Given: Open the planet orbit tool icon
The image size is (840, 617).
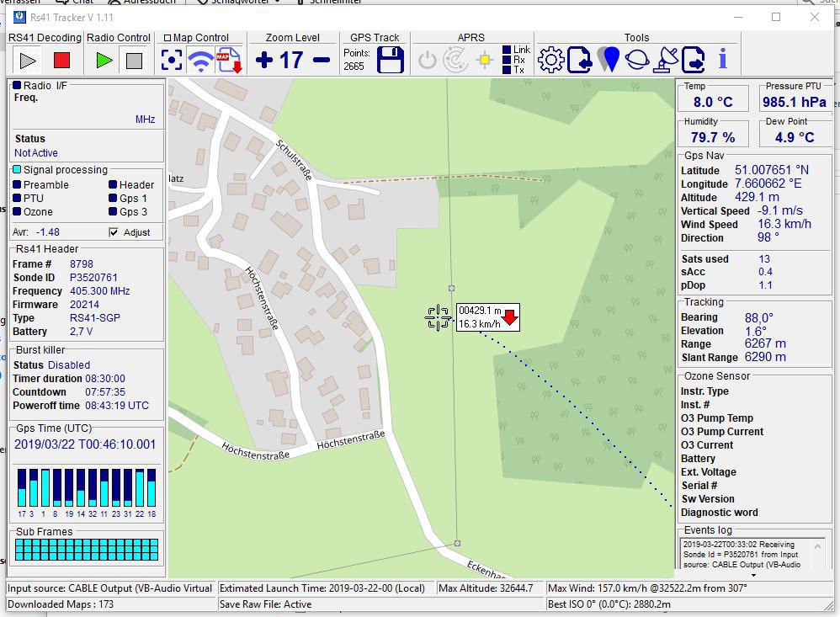Looking at the screenshot, I should 637,60.
